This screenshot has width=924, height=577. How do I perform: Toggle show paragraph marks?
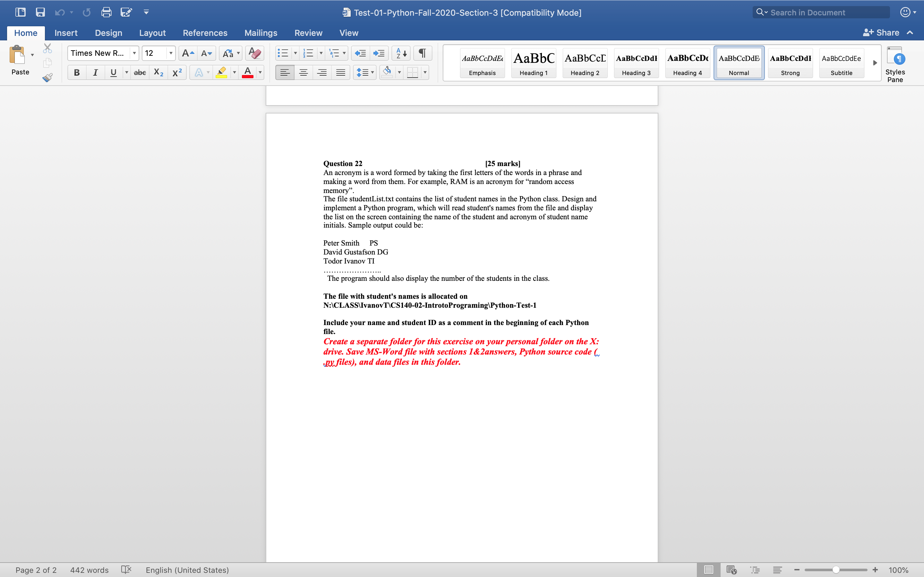pos(422,53)
